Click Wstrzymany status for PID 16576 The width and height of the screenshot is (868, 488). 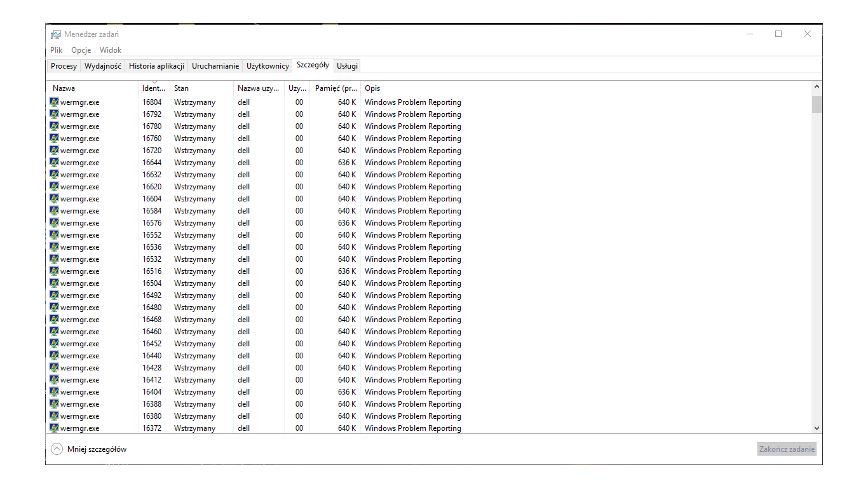tap(194, 223)
